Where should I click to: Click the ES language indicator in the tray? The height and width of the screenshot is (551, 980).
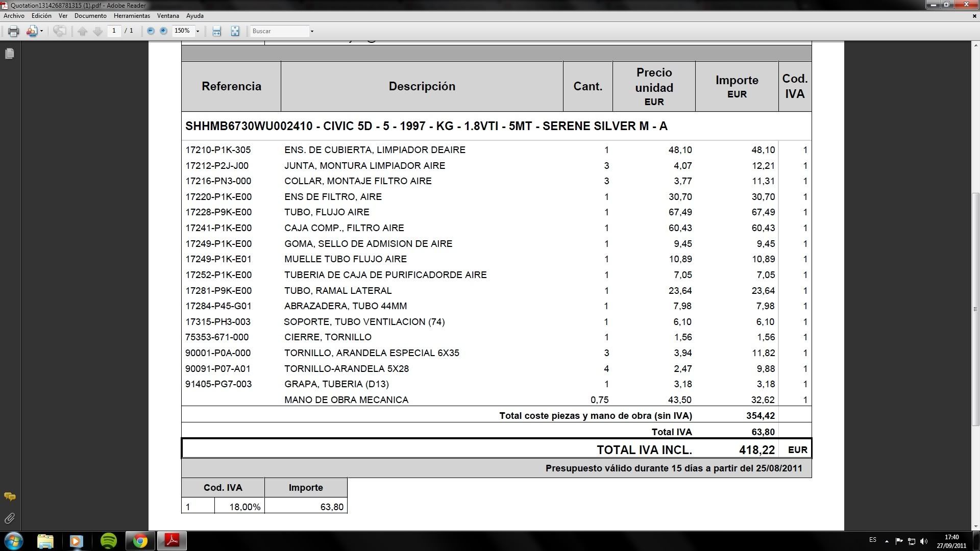point(873,540)
